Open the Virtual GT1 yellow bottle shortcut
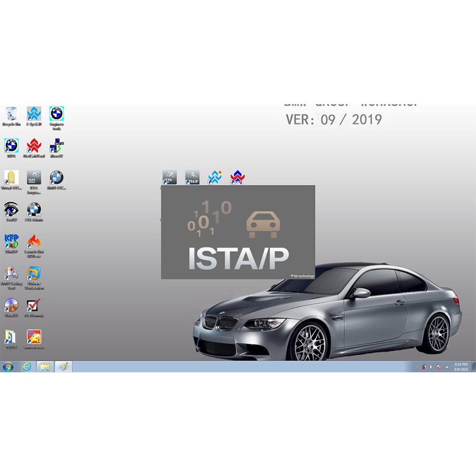The height and width of the screenshot is (476, 476). point(11,180)
